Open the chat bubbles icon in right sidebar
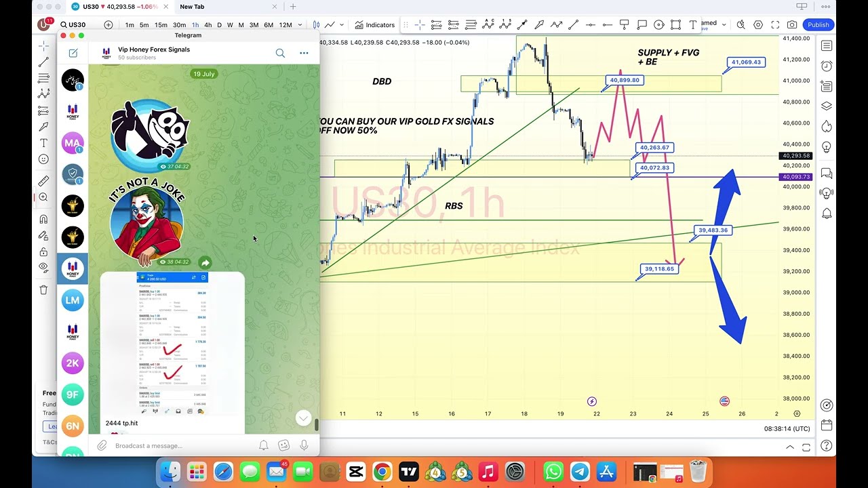868x488 pixels. click(x=827, y=174)
